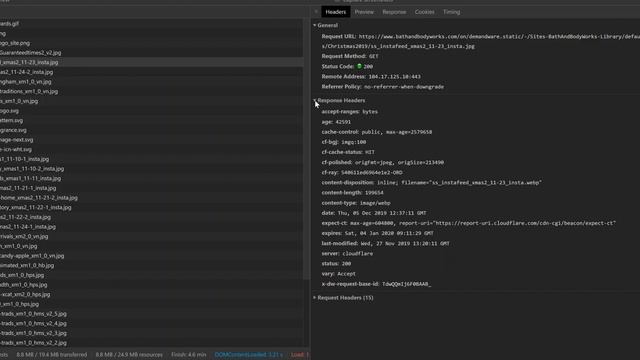640x360 pixels.
Task: Click the MB transferred status entry
Action: (x=51, y=355)
